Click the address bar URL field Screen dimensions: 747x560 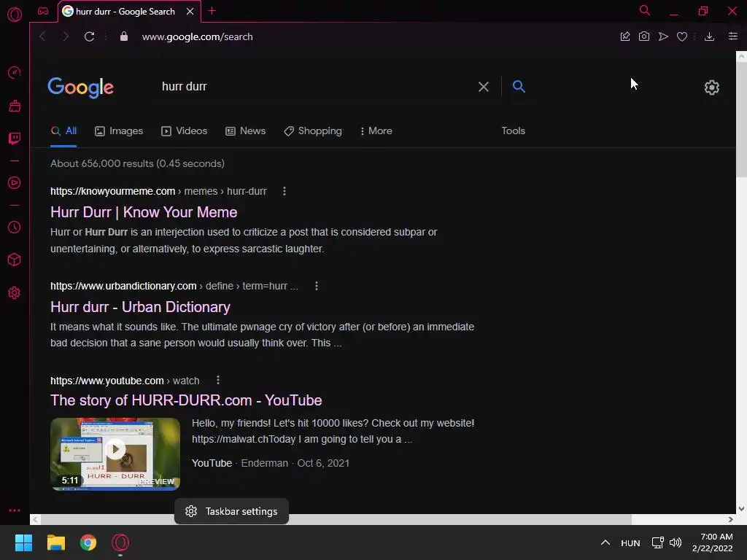[x=197, y=36]
